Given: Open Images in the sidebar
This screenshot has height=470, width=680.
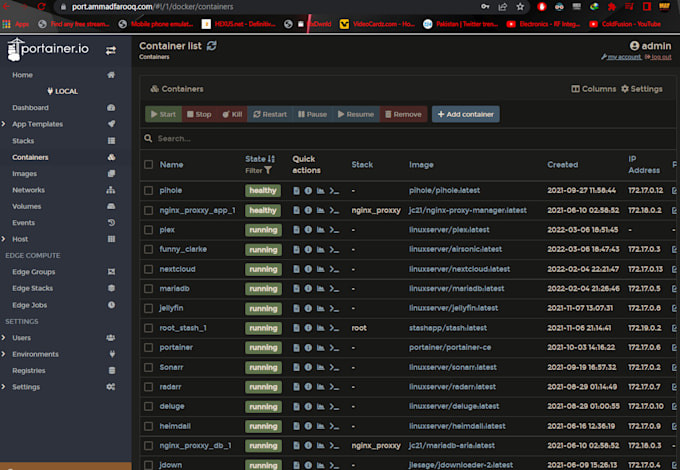Looking at the screenshot, I should (24, 173).
